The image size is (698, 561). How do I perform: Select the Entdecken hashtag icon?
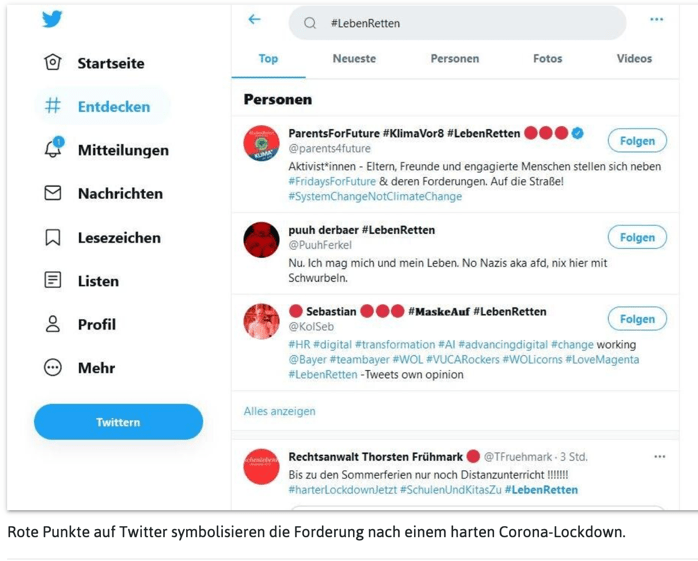point(53,106)
